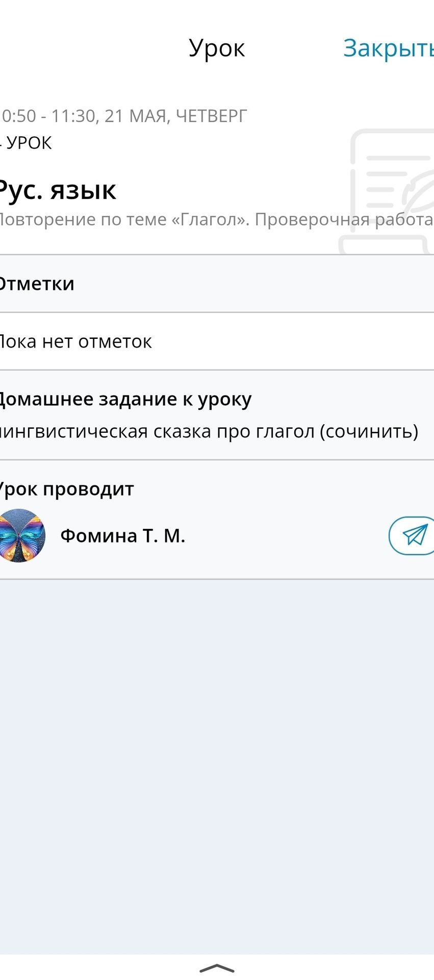Tap the word (сочинить) in homework

[x=369, y=432]
